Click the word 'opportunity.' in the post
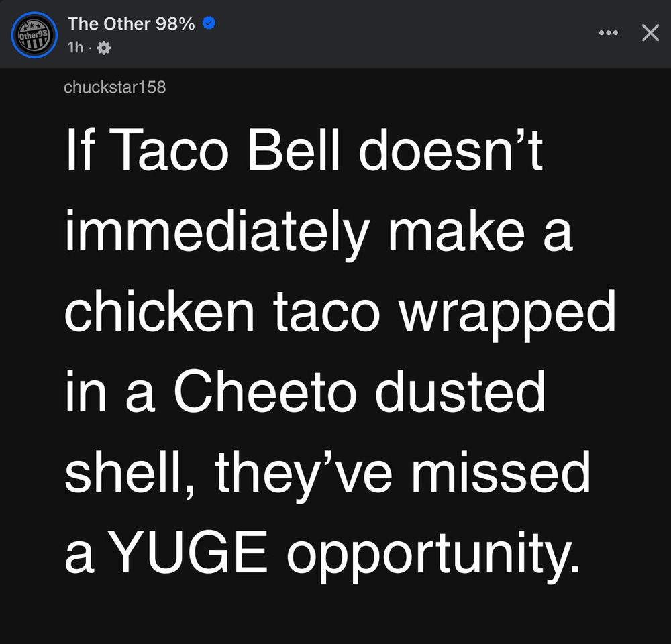671x644 pixels. (x=433, y=556)
